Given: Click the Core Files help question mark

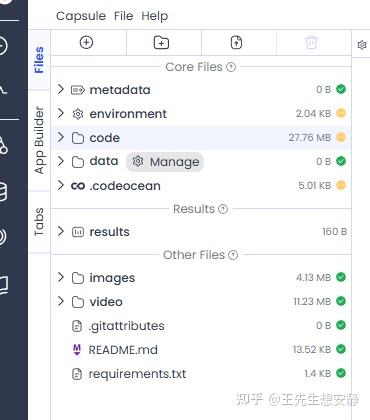Looking at the screenshot, I should (231, 67).
